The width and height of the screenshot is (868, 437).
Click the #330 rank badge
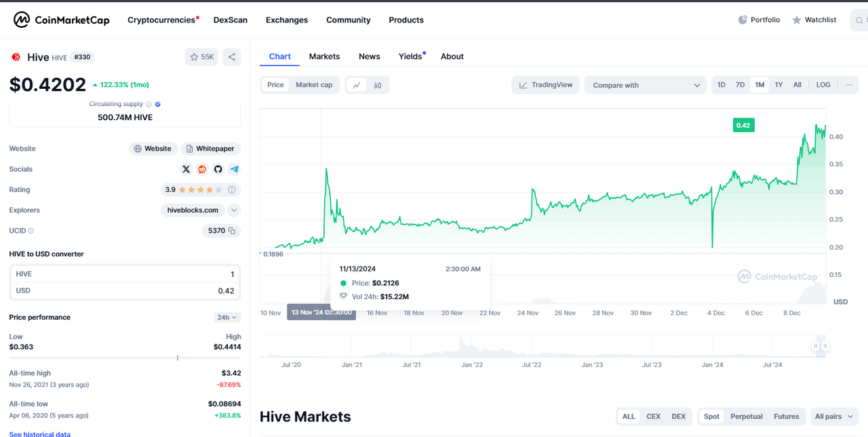tap(82, 57)
